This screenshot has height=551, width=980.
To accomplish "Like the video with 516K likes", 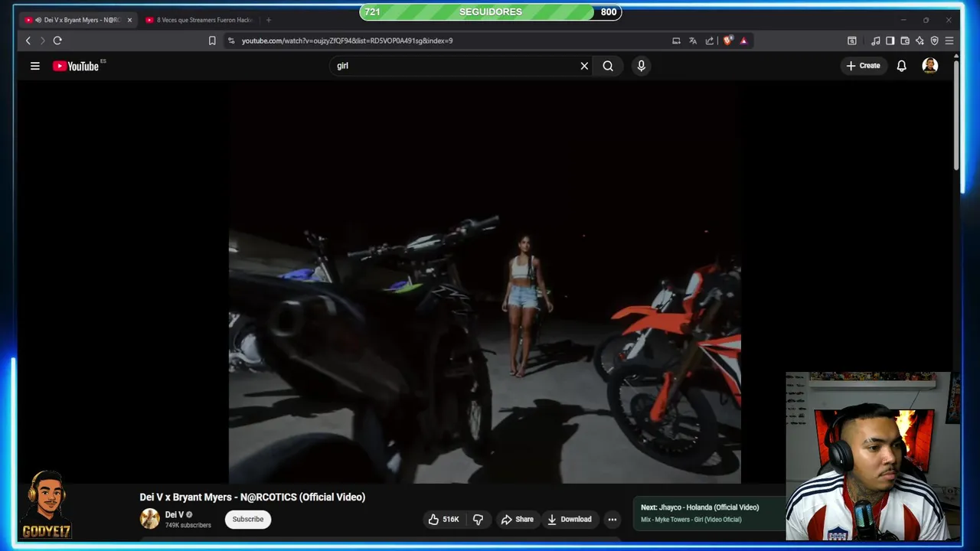I will click(443, 519).
